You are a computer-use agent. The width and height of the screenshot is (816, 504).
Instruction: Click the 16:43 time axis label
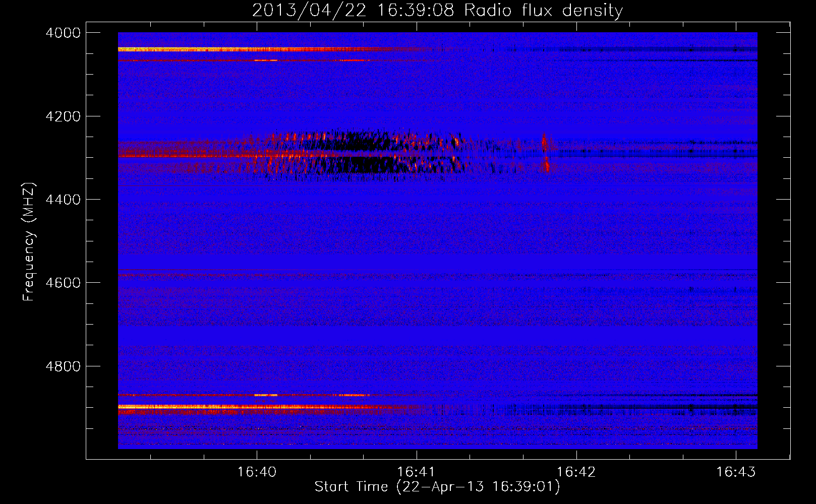[x=736, y=472]
